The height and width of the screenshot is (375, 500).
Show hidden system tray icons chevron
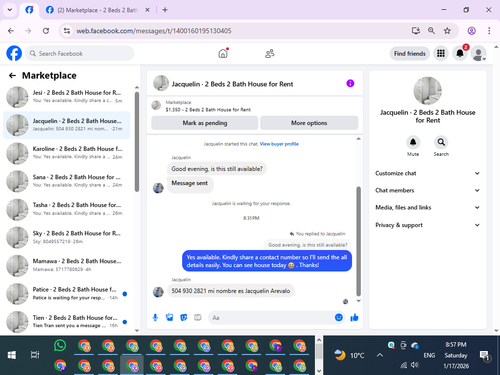(x=380, y=355)
